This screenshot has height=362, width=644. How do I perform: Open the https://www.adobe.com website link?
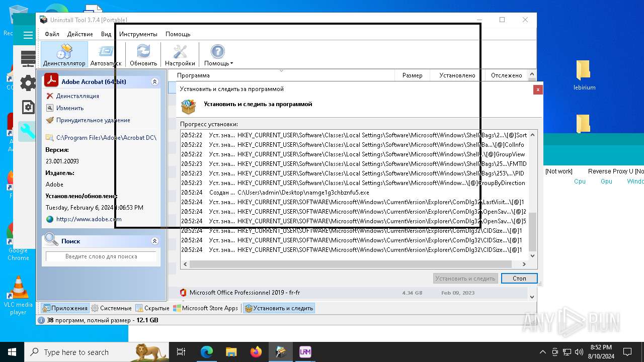(x=89, y=219)
